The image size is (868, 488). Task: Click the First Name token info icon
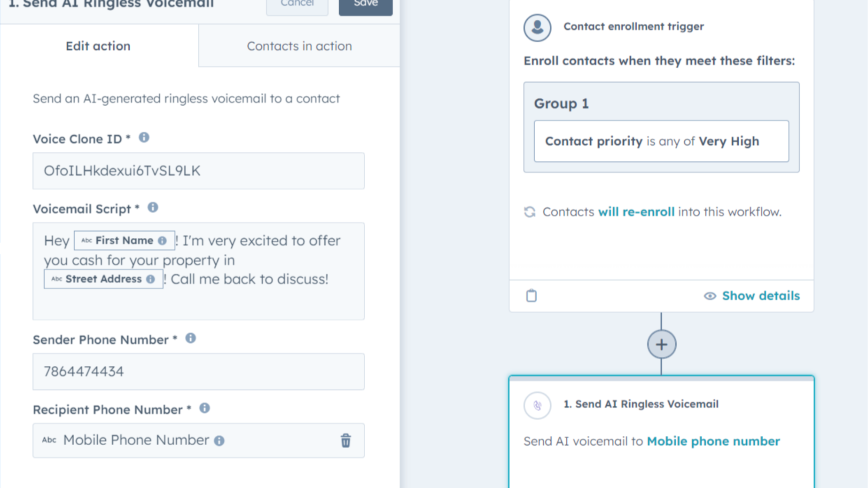coord(162,241)
